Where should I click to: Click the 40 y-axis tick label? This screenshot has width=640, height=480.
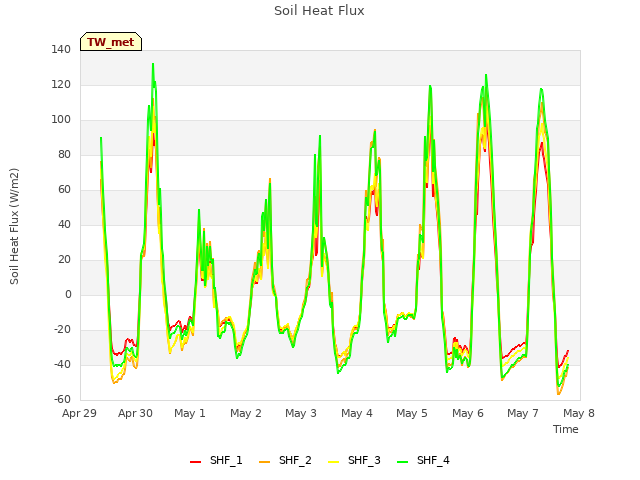pos(64,225)
